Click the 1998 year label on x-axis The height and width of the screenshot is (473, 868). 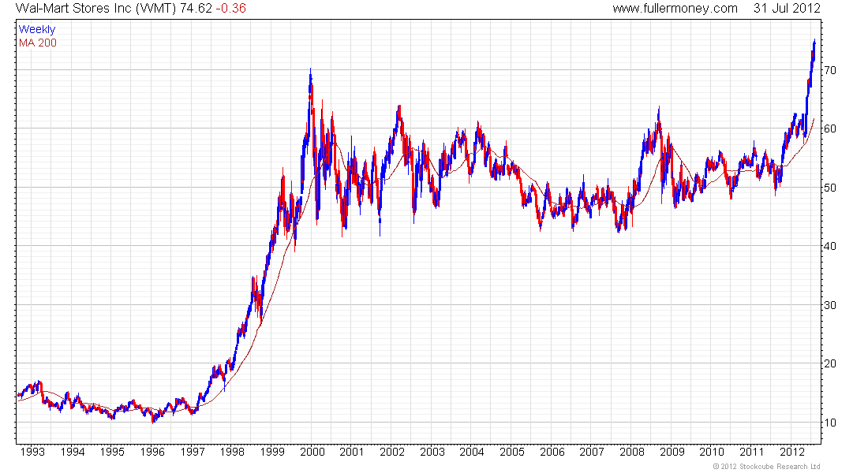232,452
